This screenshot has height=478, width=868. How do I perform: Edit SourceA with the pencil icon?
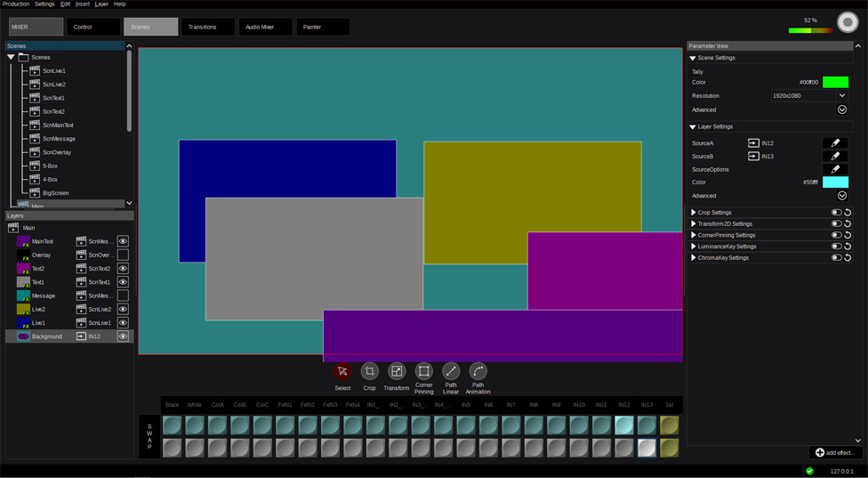click(x=834, y=142)
